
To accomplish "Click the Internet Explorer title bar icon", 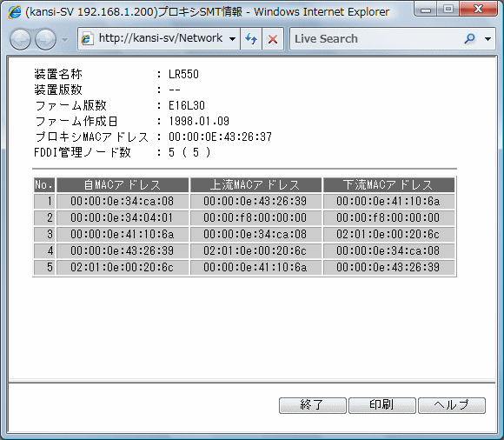I will pos(14,12).
